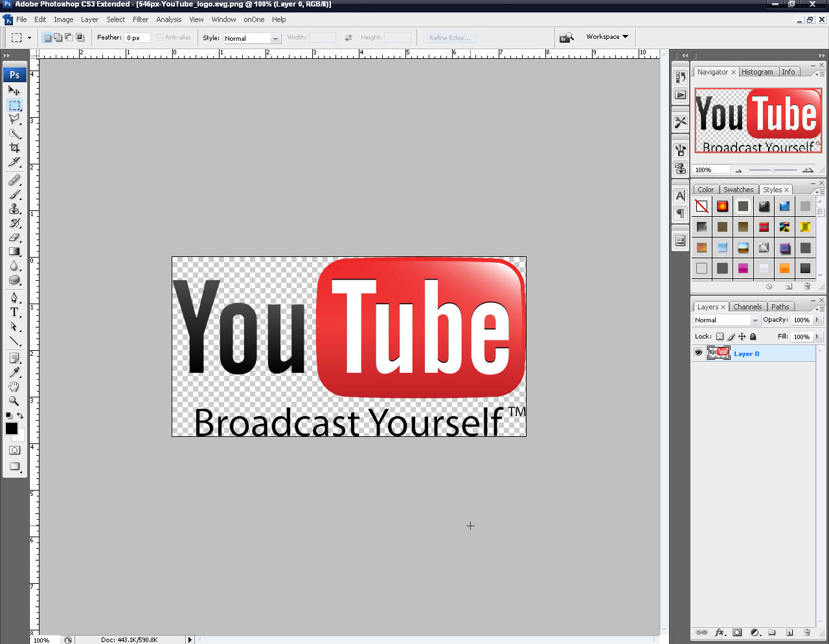Select the Line shape tool
The image size is (829, 644).
pos(14,340)
